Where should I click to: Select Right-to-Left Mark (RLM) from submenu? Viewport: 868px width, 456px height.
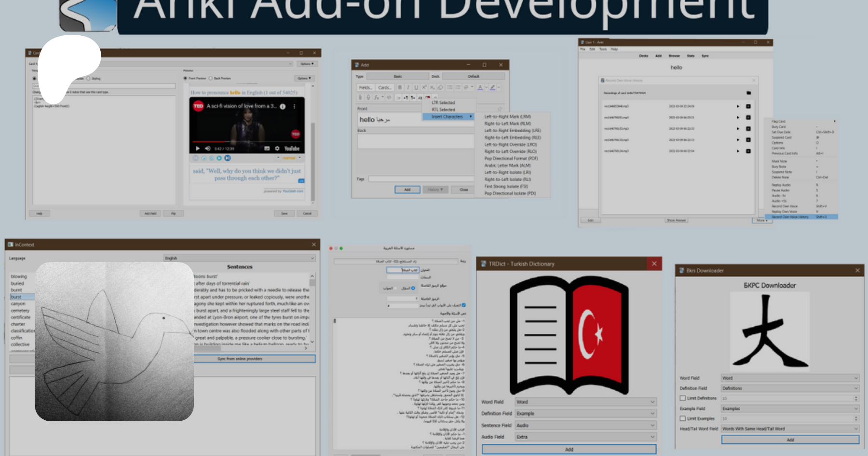507,124
